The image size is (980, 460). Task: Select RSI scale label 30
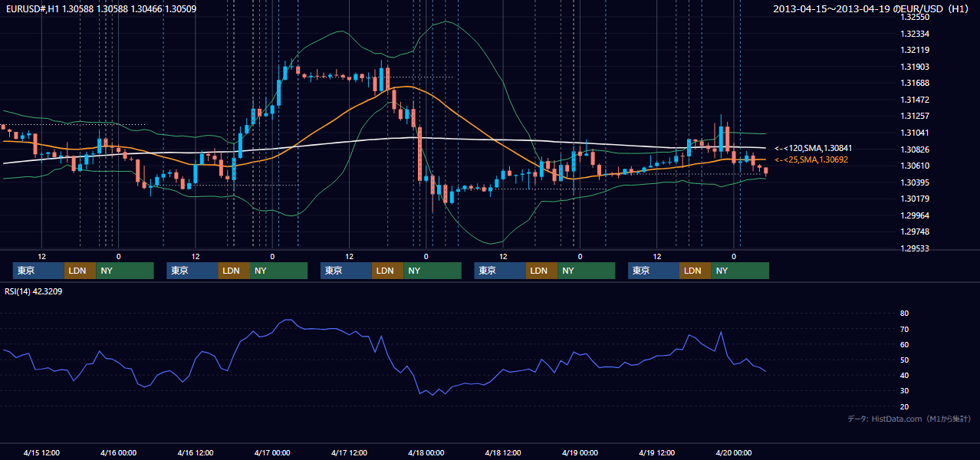(x=904, y=391)
